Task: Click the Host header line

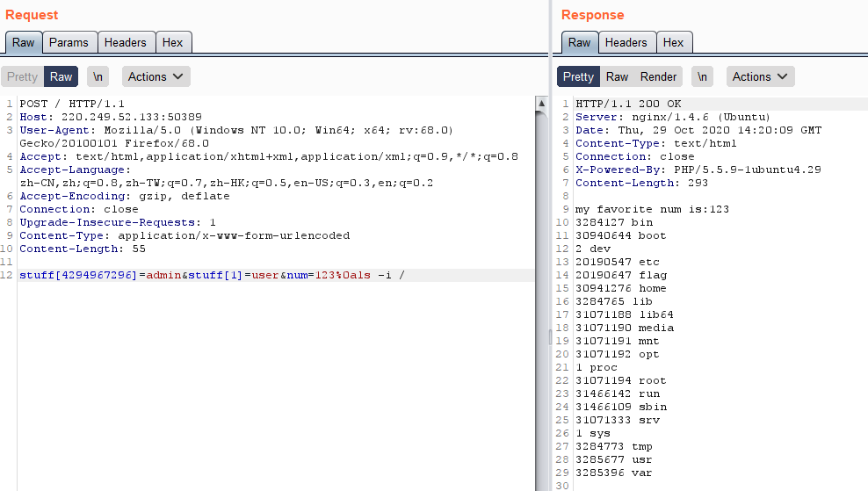Action: click(111, 118)
